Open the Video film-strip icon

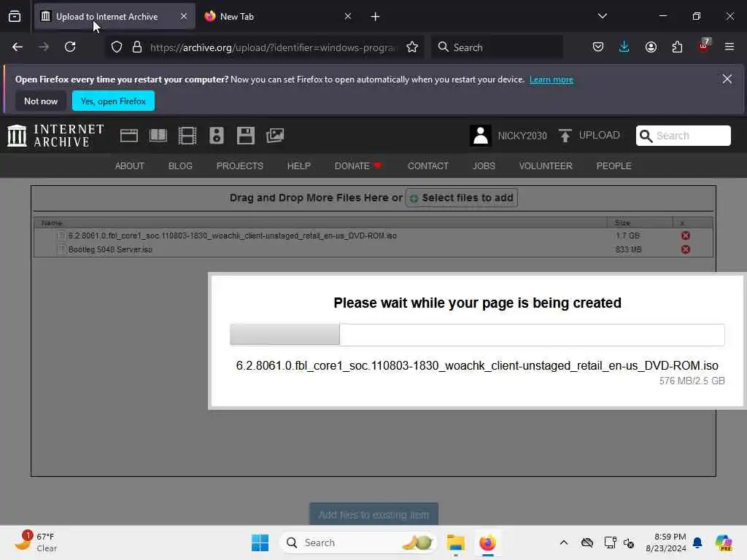pos(187,136)
